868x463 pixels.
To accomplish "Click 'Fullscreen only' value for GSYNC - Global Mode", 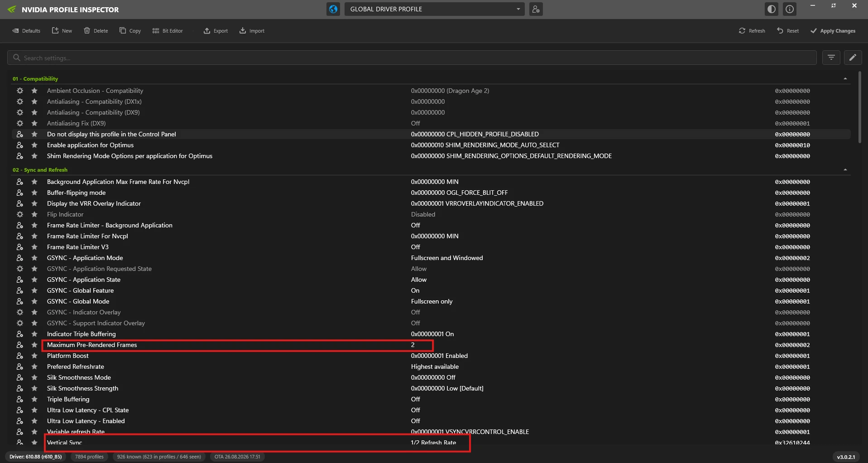I will click(432, 301).
